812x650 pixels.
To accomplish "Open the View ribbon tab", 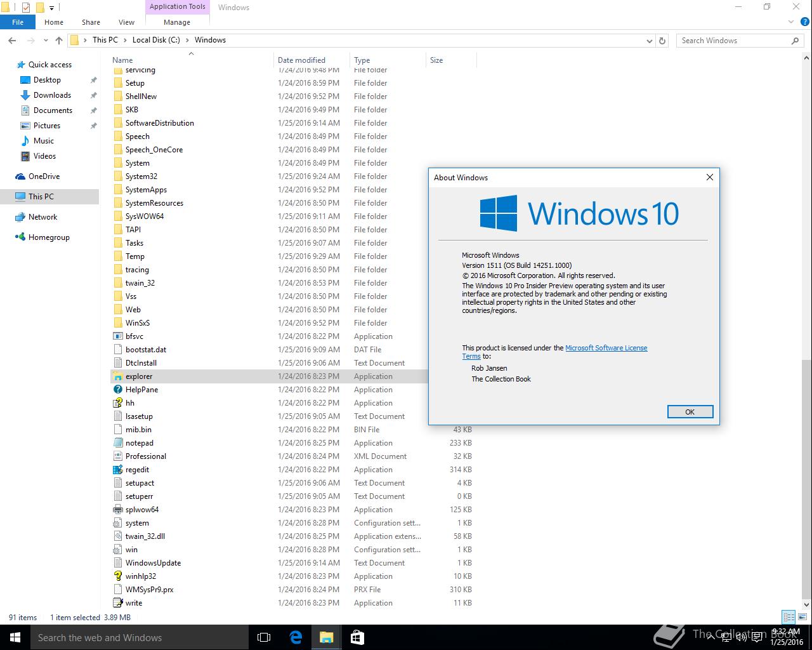I will pyautogui.click(x=126, y=22).
